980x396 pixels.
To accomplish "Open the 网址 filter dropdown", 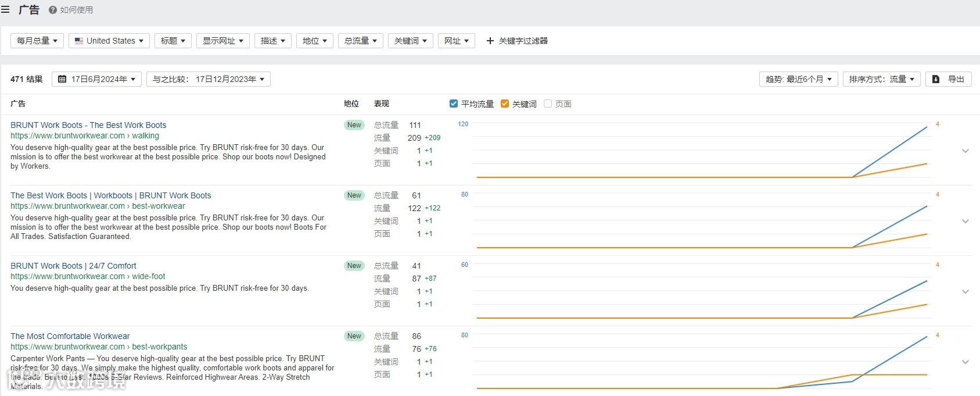I will click(x=457, y=41).
